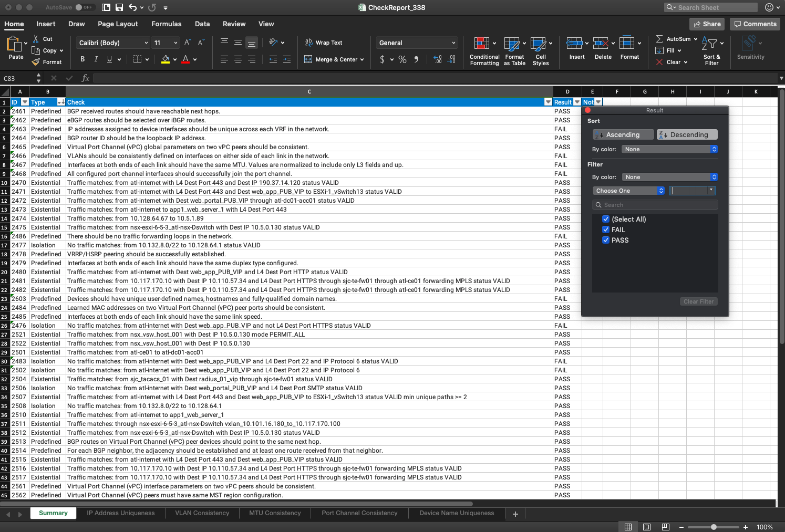Viewport: 785px width, 532px height.
Task: Toggle bold formatting
Action: [x=82, y=59]
